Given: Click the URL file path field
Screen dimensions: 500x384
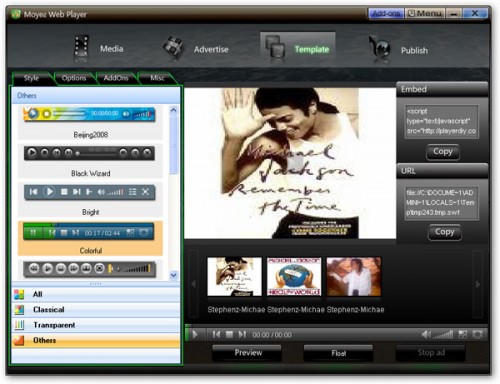Looking at the screenshot, I should pos(442,203).
